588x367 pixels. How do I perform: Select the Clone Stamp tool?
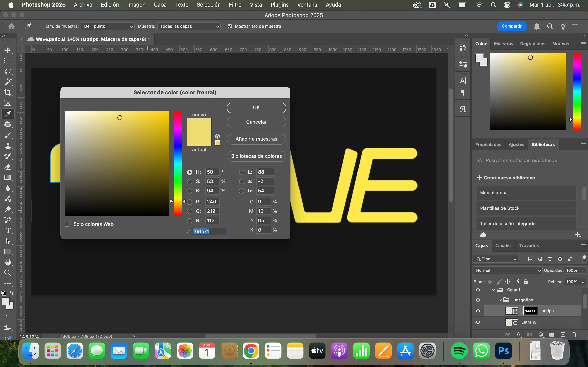pyautogui.click(x=8, y=146)
